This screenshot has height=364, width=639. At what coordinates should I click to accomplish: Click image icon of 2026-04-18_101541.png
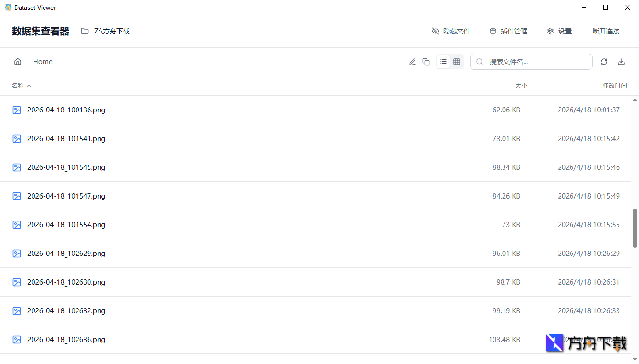[17, 139]
